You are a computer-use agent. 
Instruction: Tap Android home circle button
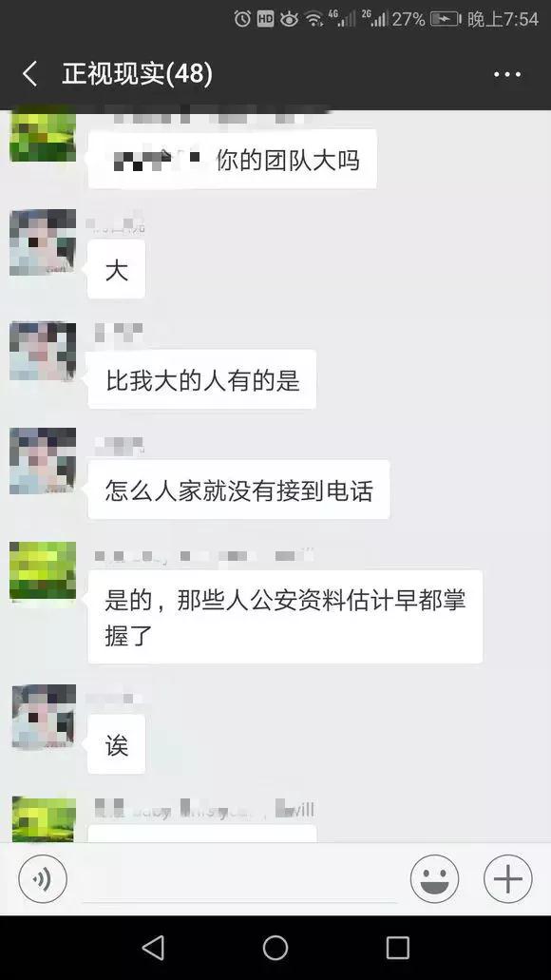pos(275,948)
